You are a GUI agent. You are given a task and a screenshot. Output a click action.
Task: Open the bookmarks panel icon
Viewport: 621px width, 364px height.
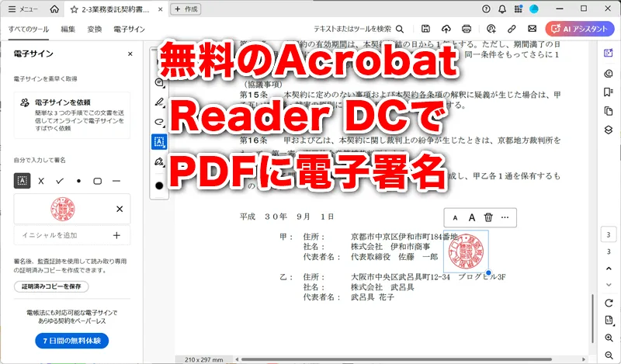[x=609, y=92]
